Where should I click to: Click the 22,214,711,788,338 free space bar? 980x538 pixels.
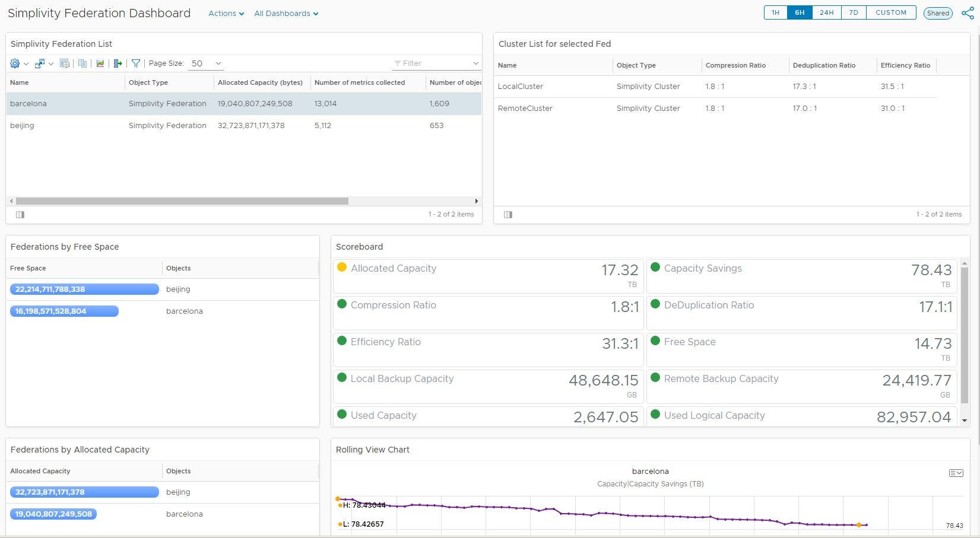coord(84,289)
